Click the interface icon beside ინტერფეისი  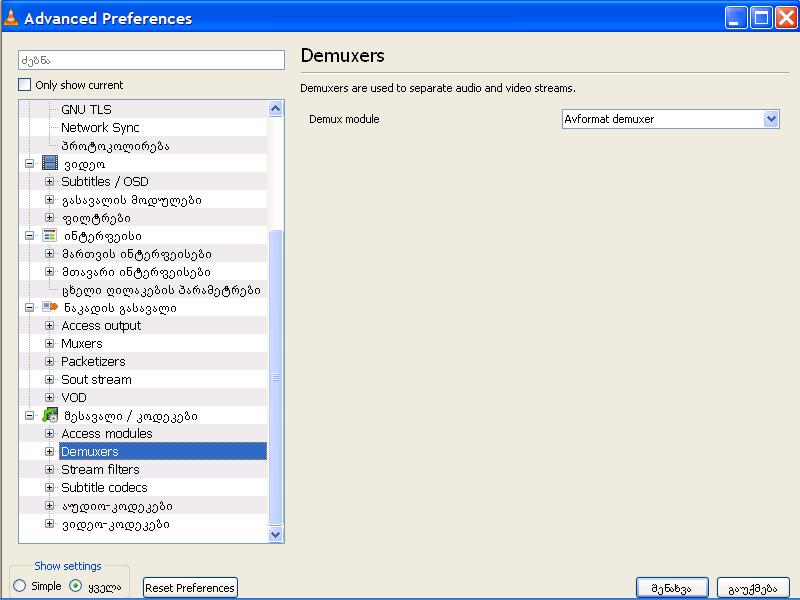point(50,235)
